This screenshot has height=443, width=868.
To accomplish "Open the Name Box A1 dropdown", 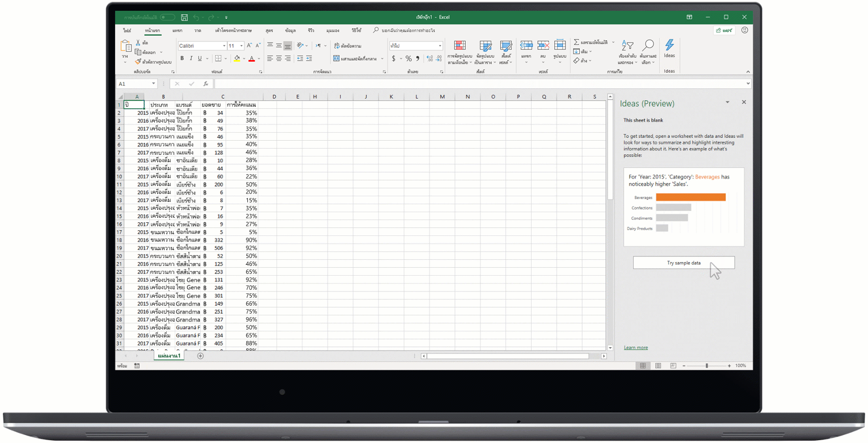I will [x=153, y=84].
